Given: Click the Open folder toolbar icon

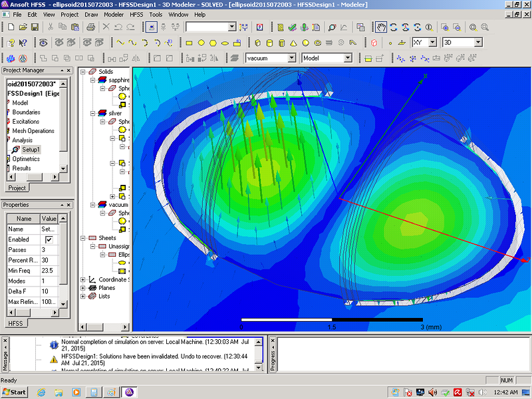Looking at the screenshot, I should tap(22, 27).
